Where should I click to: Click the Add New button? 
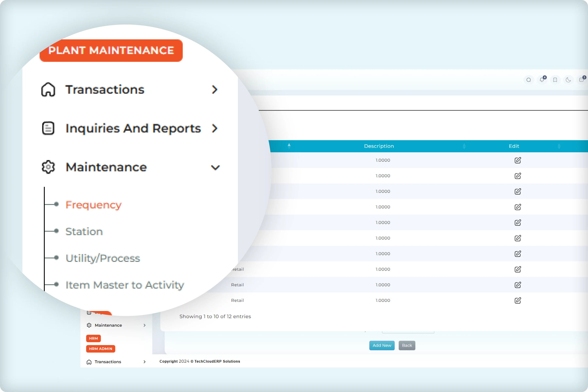pyautogui.click(x=382, y=345)
